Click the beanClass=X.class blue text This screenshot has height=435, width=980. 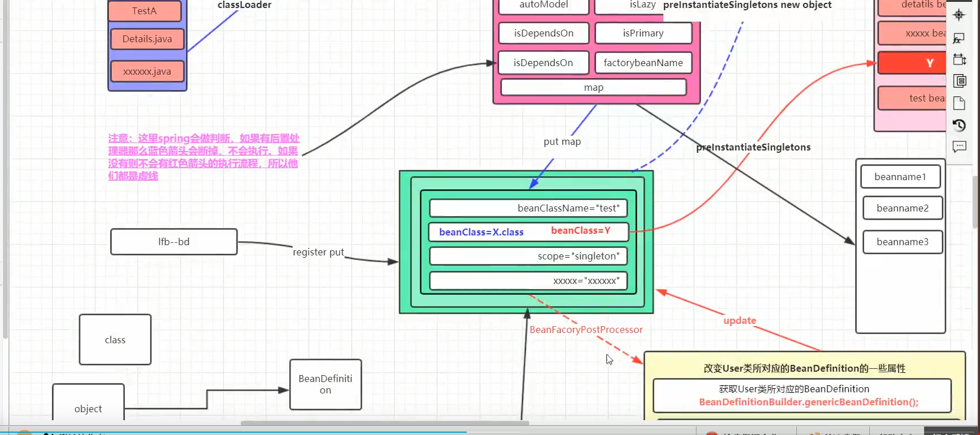[481, 232]
